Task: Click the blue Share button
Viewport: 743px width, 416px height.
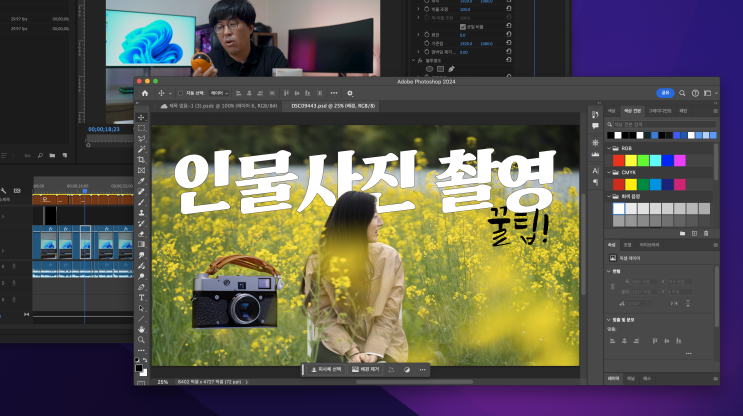Action: 665,93
